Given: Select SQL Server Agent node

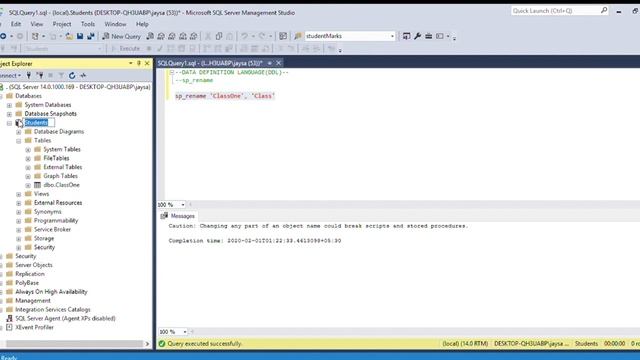Looking at the screenshot, I should coord(65,318).
